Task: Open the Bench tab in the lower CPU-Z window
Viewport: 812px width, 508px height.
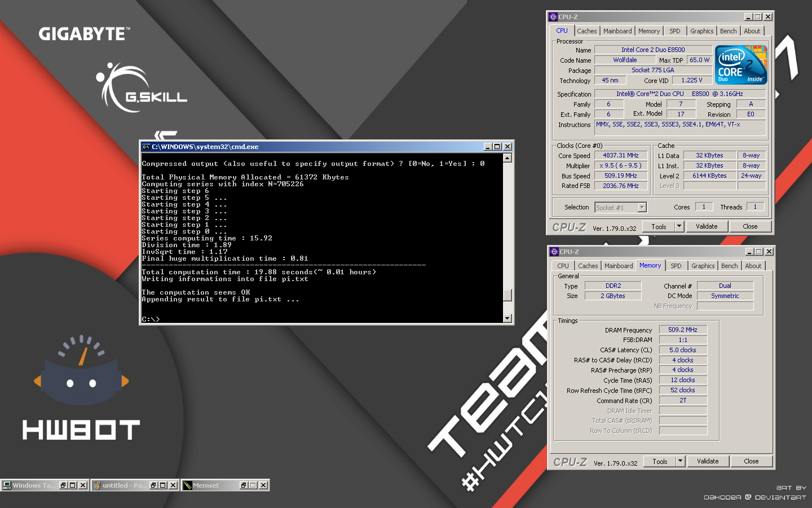Action: [729, 266]
